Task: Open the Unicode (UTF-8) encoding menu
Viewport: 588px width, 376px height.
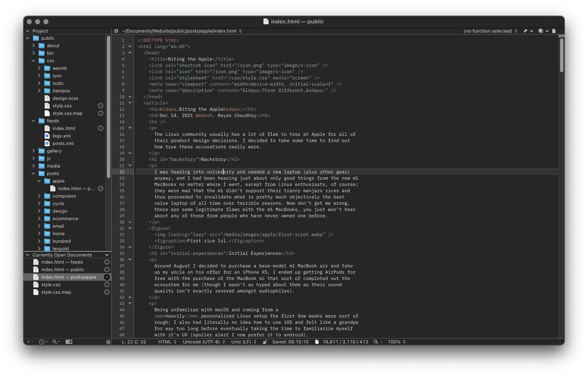Action: coord(204,342)
